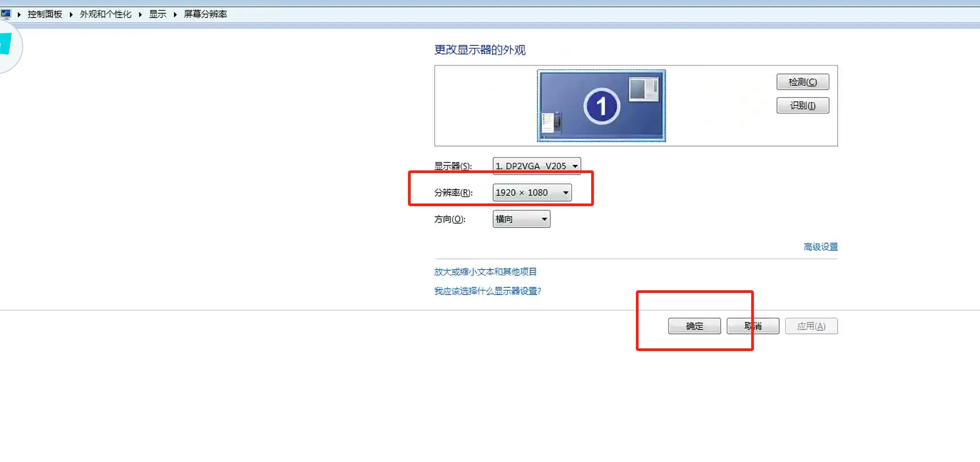Select the monitor 1 display thumbnail
Image resolution: width=980 pixels, height=462 pixels.
(x=601, y=106)
